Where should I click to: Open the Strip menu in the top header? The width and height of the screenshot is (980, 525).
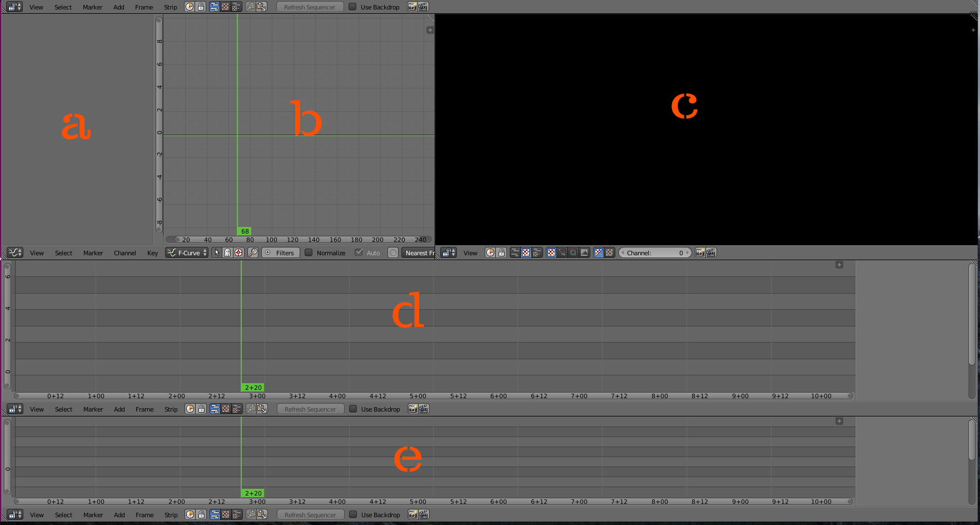(x=170, y=7)
